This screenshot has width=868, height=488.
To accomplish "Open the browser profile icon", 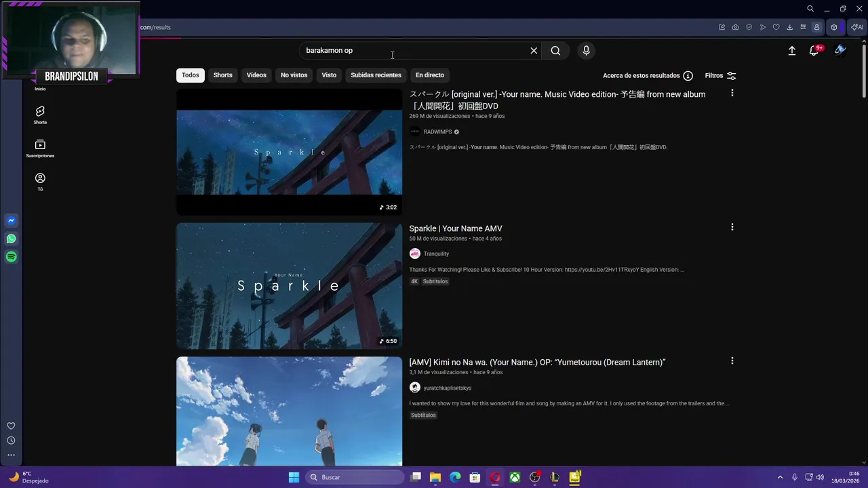I will (817, 27).
